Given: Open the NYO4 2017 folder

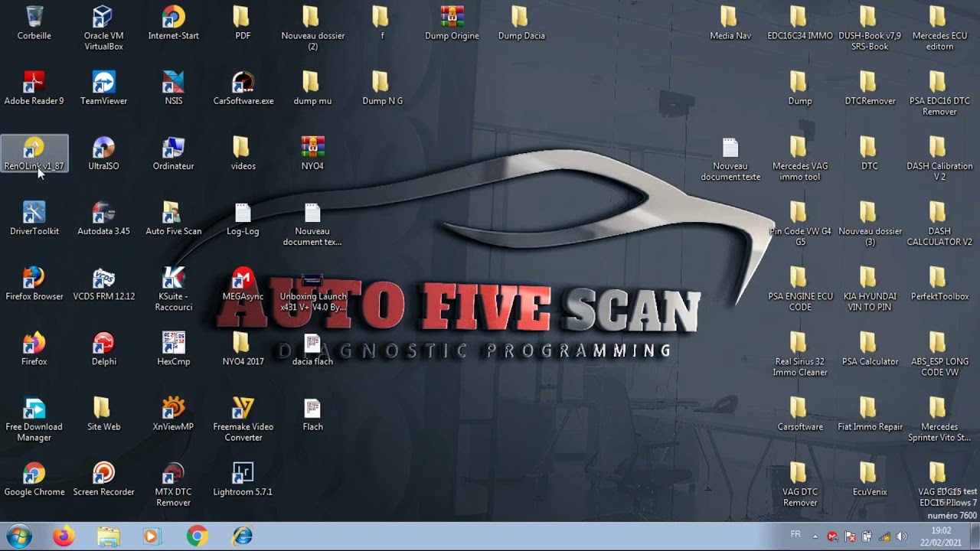Looking at the screenshot, I should tap(243, 348).
